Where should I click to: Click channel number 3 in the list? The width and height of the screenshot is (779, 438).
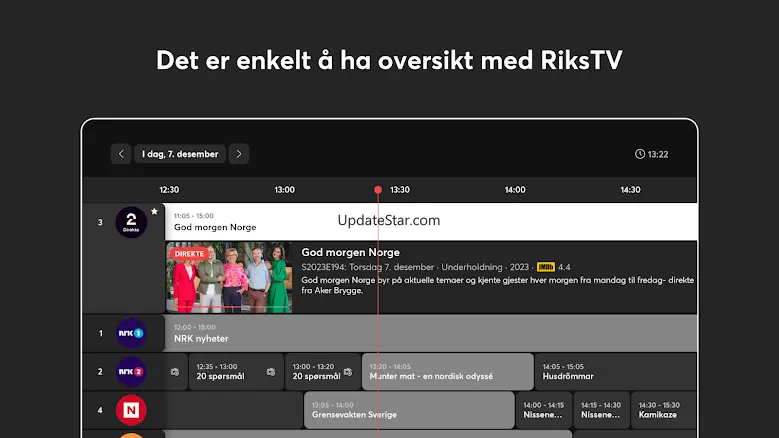(x=100, y=222)
